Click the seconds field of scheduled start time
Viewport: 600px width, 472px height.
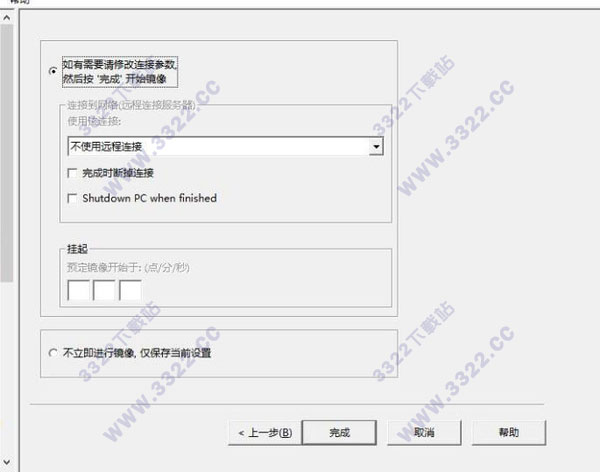130,290
